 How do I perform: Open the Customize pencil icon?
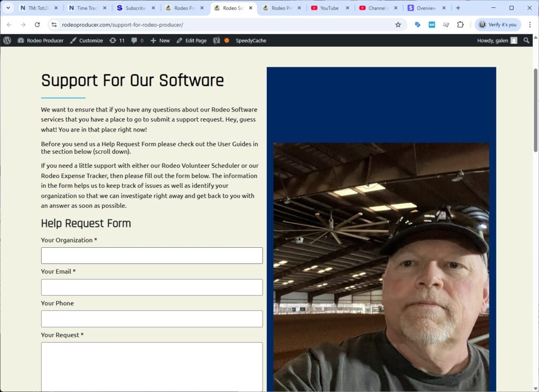(73, 40)
